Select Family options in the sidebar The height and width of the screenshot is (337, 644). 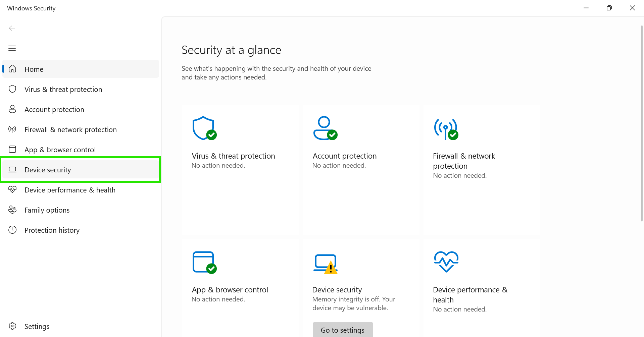[x=81, y=210]
